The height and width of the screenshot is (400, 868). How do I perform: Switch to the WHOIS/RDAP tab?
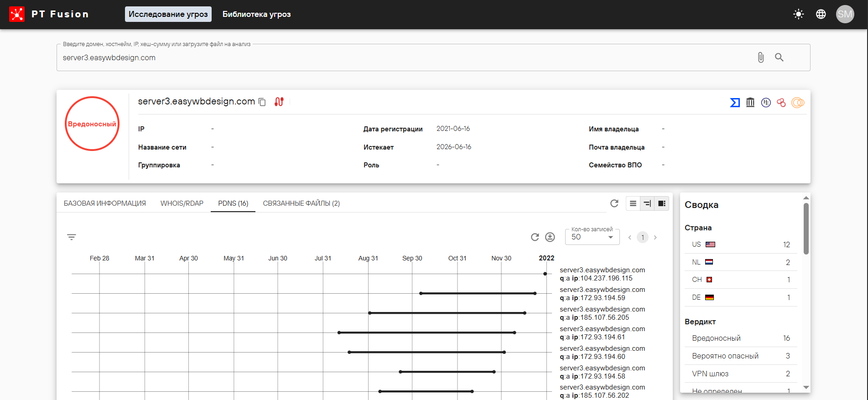point(182,203)
